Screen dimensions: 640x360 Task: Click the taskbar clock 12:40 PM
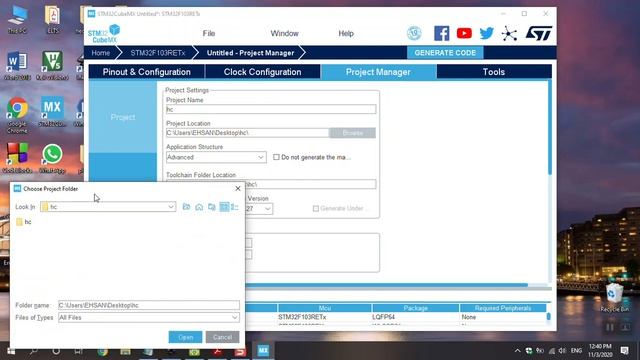(x=600, y=351)
